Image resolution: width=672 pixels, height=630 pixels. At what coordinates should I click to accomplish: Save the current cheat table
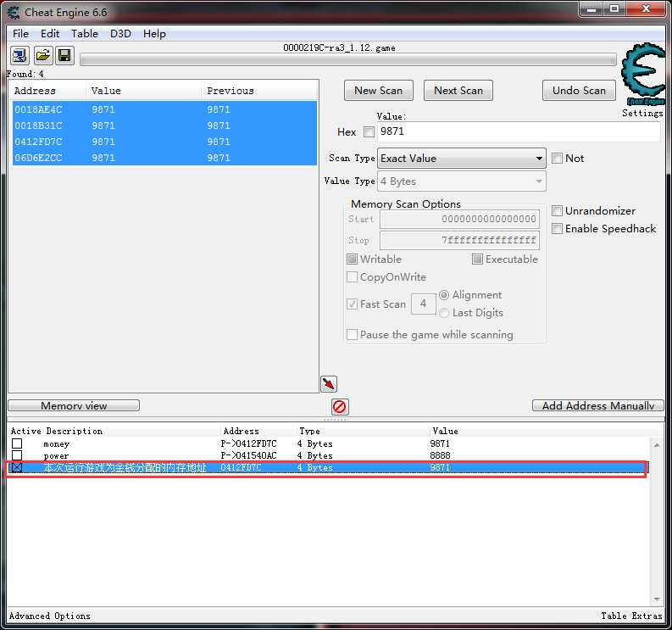click(x=64, y=55)
